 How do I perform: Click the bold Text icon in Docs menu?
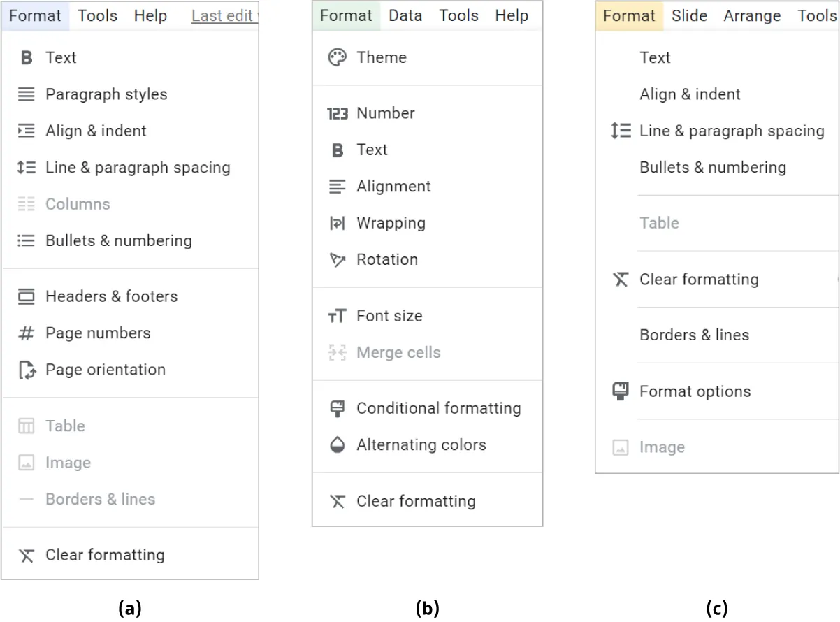[26, 57]
